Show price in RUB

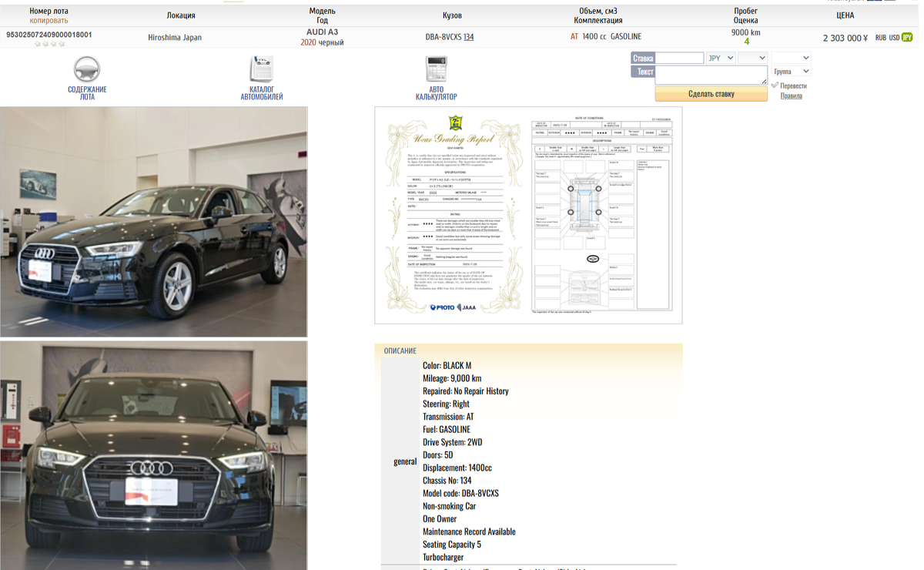(881, 37)
